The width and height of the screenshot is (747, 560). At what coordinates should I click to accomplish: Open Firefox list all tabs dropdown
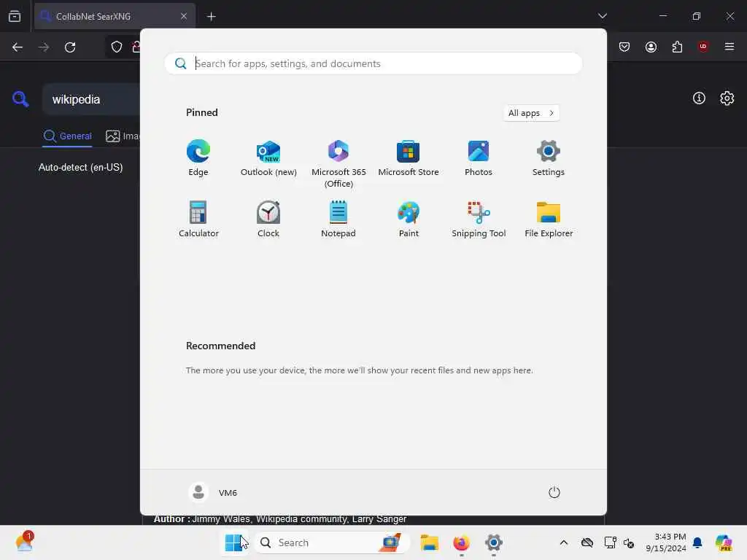(602, 16)
